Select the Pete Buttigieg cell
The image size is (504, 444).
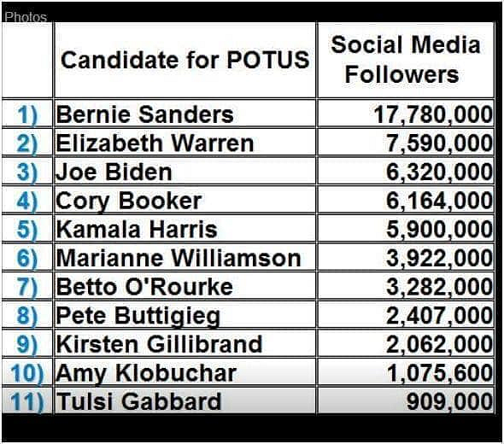click(185, 315)
